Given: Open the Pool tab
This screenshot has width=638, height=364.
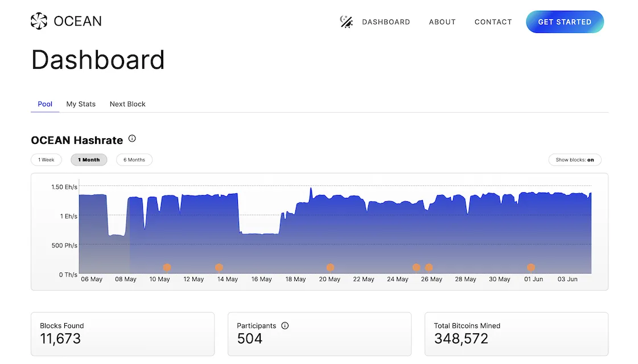Looking at the screenshot, I should (x=45, y=104).
